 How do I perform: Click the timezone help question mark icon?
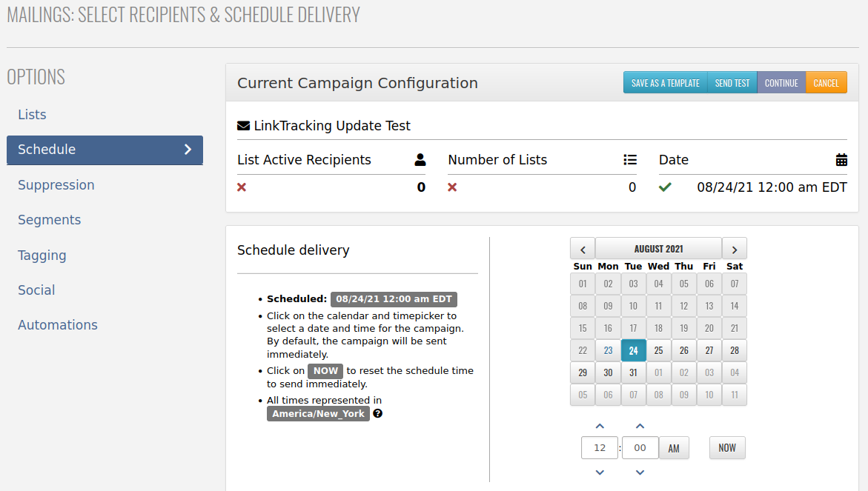[377, 413]
